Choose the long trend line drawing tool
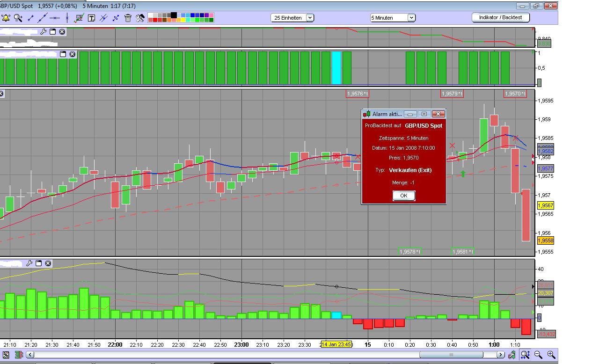 pyautogui.click(x=43, y=18)
